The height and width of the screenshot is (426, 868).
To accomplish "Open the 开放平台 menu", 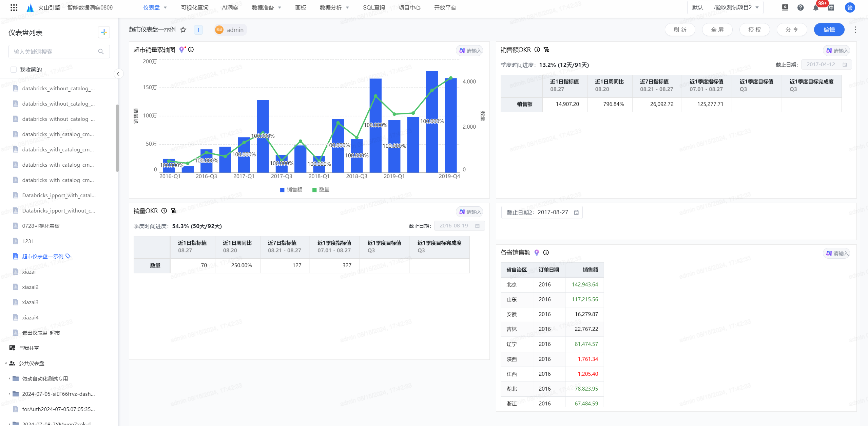I will [x=445, y=7].
